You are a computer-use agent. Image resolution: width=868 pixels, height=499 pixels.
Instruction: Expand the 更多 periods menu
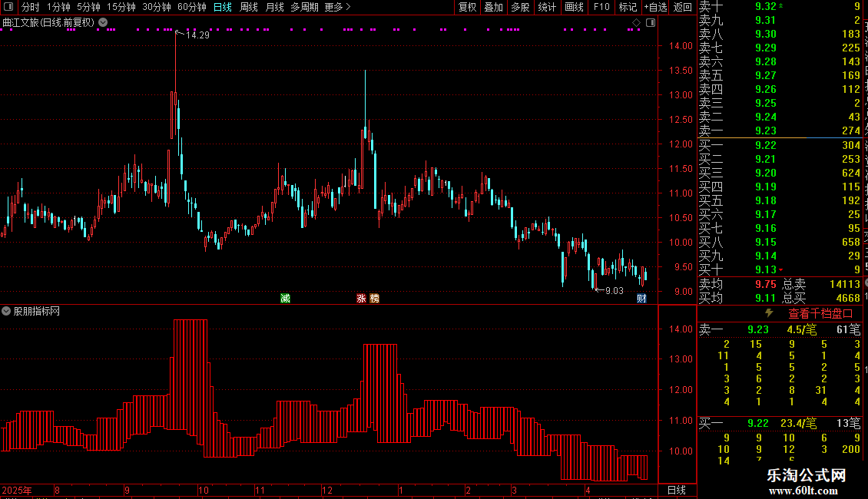pos(337,7)
